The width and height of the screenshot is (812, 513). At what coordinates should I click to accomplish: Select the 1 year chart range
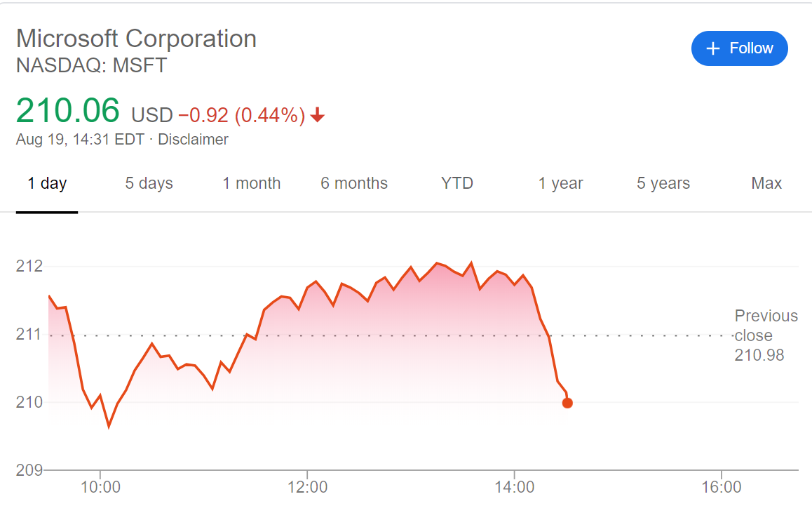coord(560,183)
